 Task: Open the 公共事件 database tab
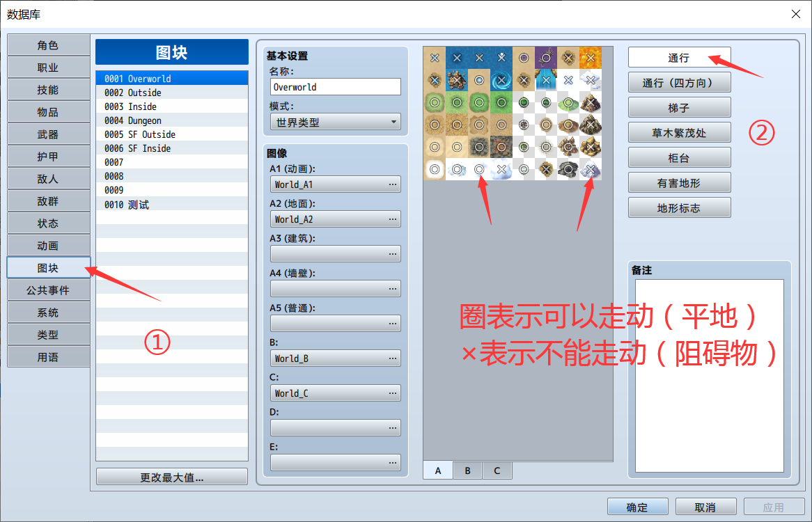click(x=48, y=290)
